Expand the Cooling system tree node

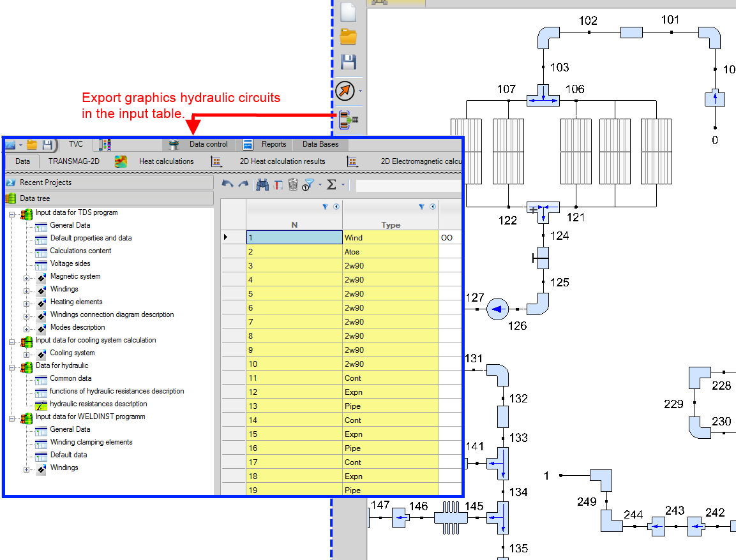tap(26, 354)
